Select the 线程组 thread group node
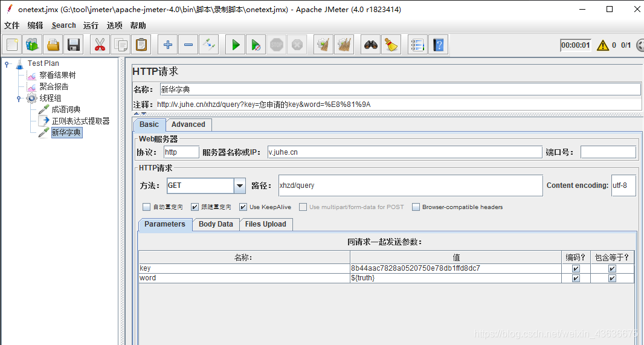This screenshot has width=644, height=345. [x=50, y=98]
